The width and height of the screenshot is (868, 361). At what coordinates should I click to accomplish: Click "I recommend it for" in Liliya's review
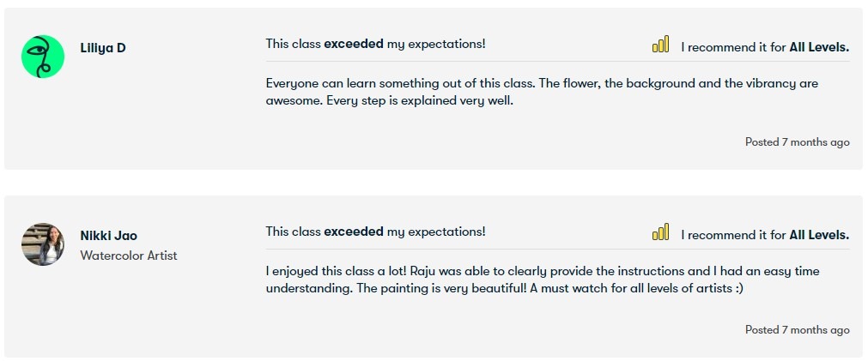(733, 47)
